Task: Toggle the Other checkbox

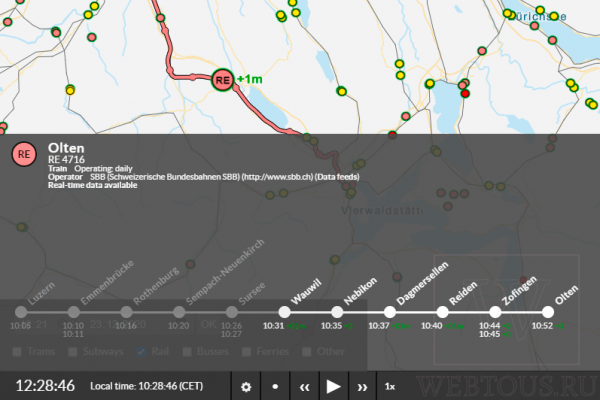Action: pyautogui.click(x=307, y=351)
